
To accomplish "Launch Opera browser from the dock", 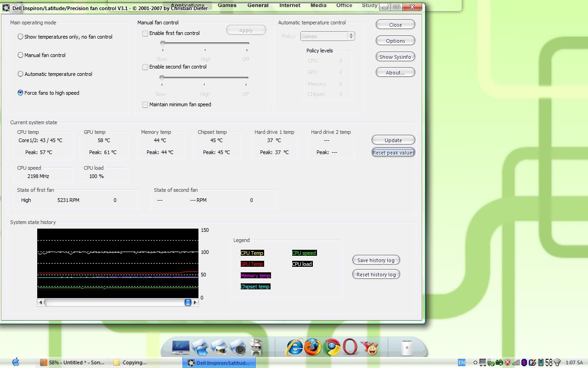I will (x=350, y=347).
